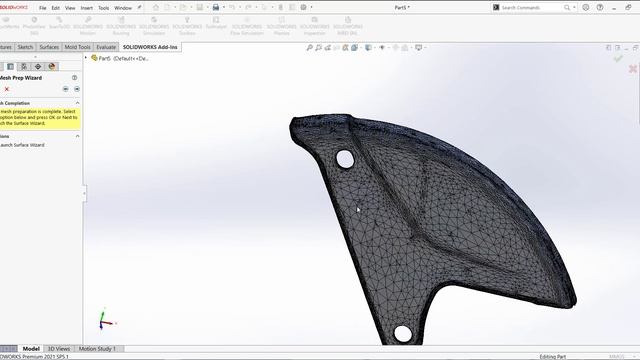This screenshot has height=360, width=640.
Task: Open the search magnifier dropdown arrow
Action: click(x=574, y=7)
